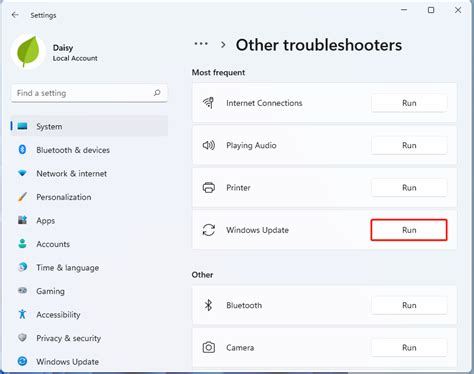The width and height of the screenshot is (474, 374).
Task: Close the Settings window
Action: point(458,10)
